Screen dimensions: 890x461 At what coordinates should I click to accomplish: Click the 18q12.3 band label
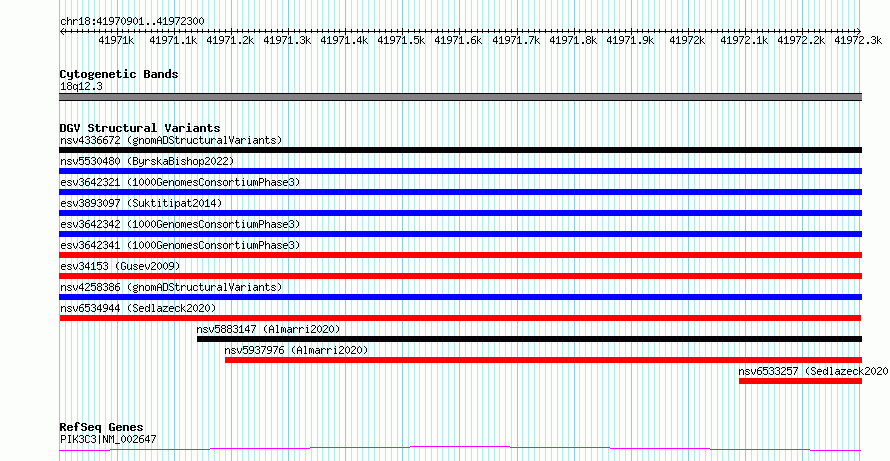click(x=81, y=86)
